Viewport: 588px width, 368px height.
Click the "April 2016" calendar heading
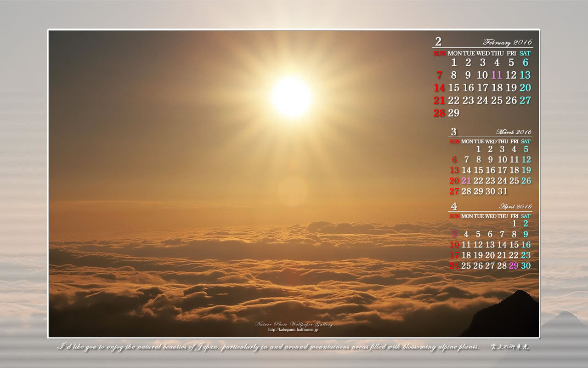coord(515,207)
